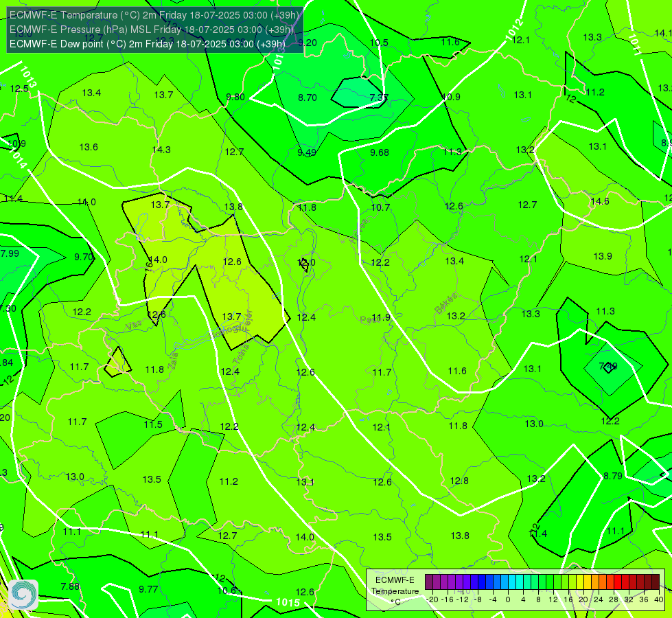Click the 'ECMWF-E Temperature °C' legend label
The height and width of the screenshot is (618, 672).
395,591
